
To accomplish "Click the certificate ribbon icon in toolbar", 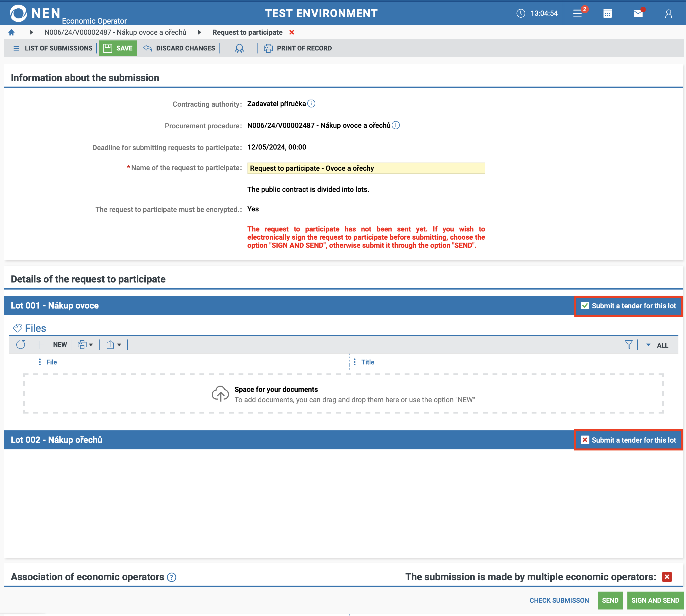I will point(239,48).
